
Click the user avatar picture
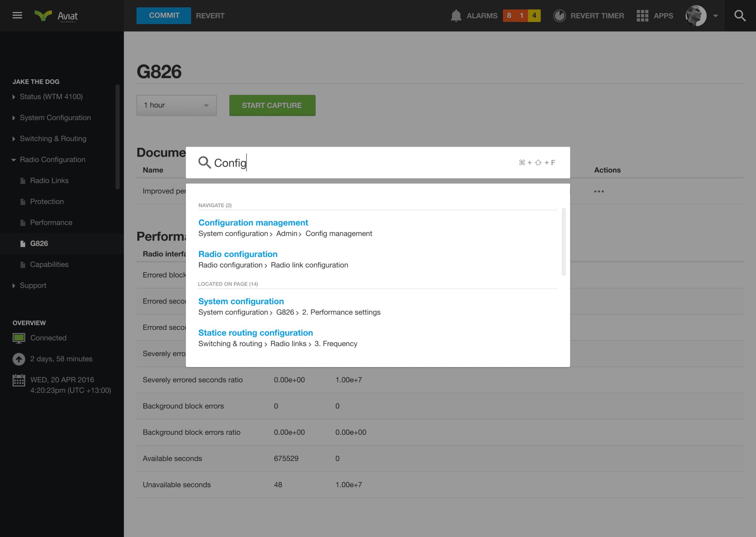695,16
